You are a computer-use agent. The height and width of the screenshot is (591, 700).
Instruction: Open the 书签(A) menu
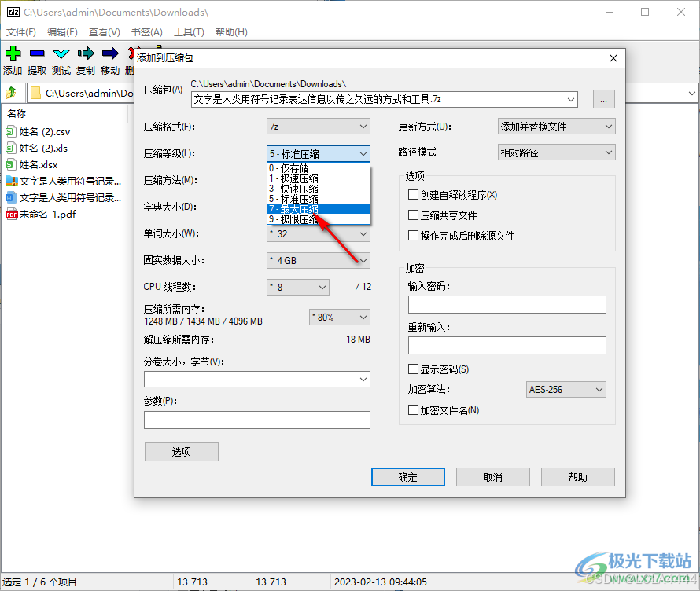147,32
